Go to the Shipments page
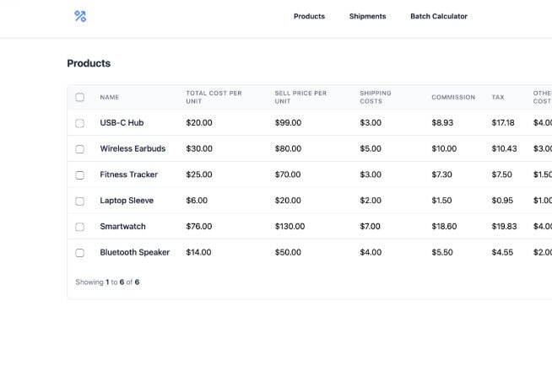Image resolution: width=552 pixels, height=392 pixels. [x=367, y=16]
